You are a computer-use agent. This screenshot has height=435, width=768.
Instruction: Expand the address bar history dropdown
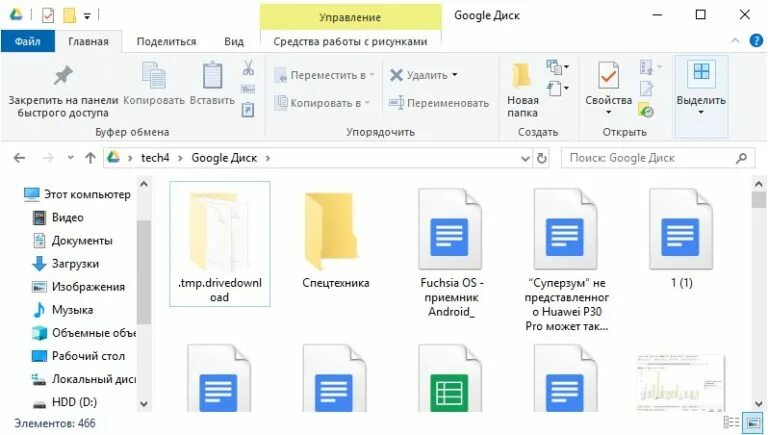pyautogui.click(x=525, y=158)
